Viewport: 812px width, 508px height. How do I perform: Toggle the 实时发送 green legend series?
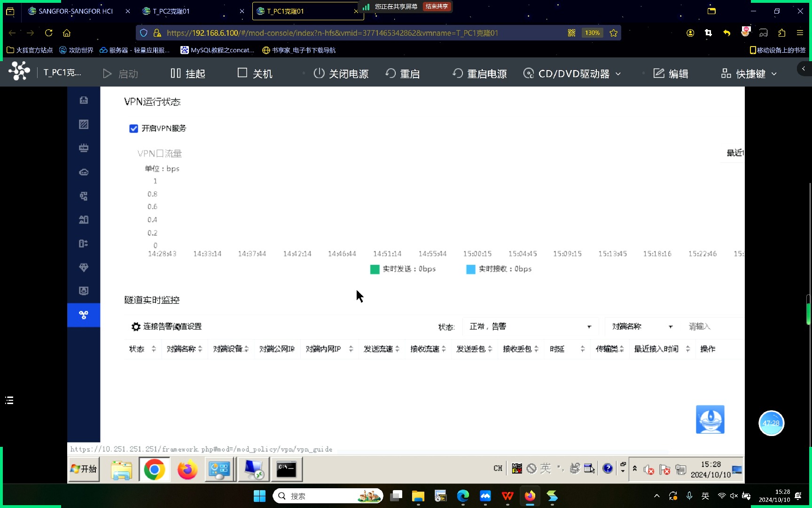403,269
